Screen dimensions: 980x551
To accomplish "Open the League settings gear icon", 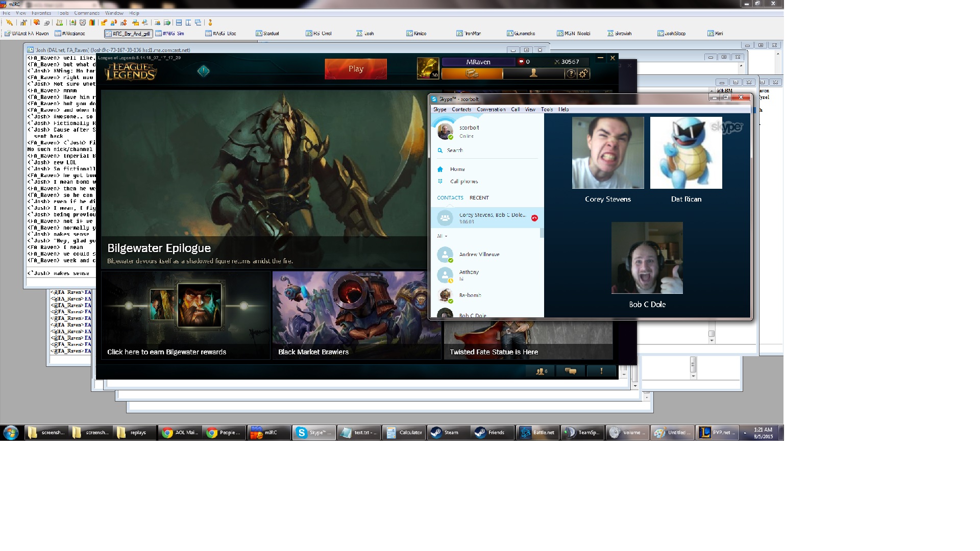I will click(x=584, y=74).
